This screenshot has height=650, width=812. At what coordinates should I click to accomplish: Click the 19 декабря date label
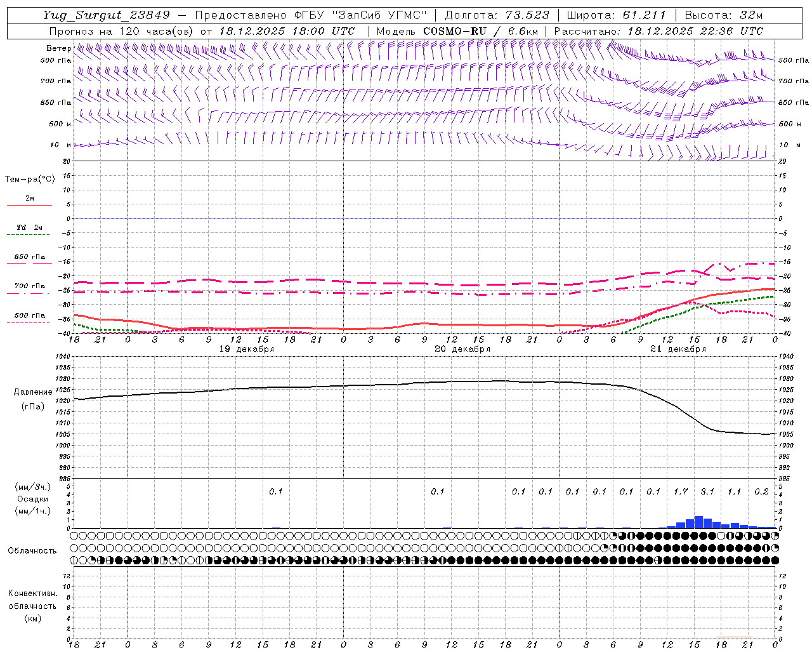click(247, 349)
